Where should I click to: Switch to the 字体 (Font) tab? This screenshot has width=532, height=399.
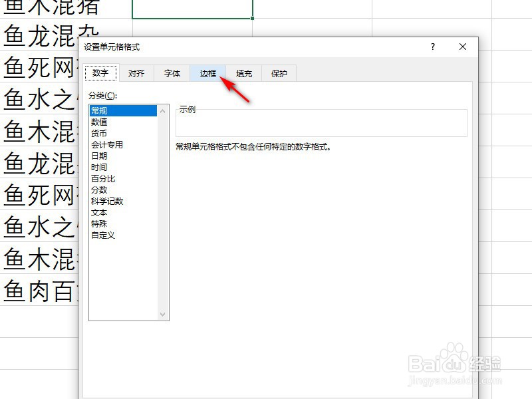[x=172, y=73]
